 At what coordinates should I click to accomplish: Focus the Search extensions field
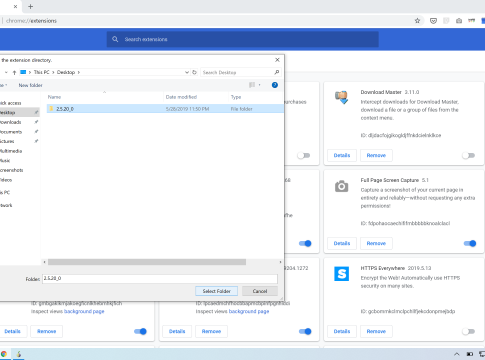point(243,39)
